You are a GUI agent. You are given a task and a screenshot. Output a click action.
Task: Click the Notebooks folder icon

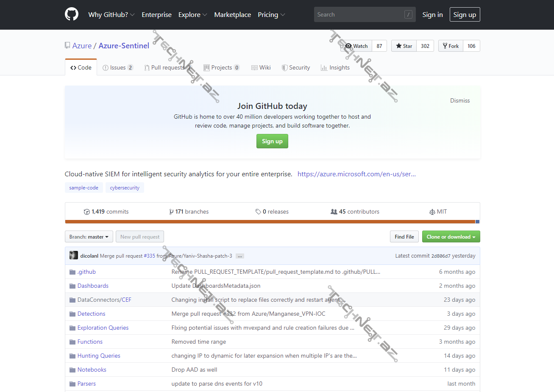[x=72, y=370]
